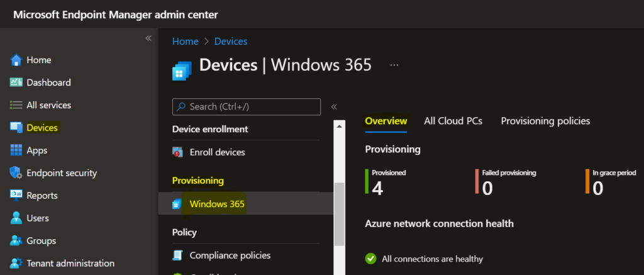This screenshot has width=644, height=275.
Task: Click the All connections are healthy text
Action: coord(432,259)
